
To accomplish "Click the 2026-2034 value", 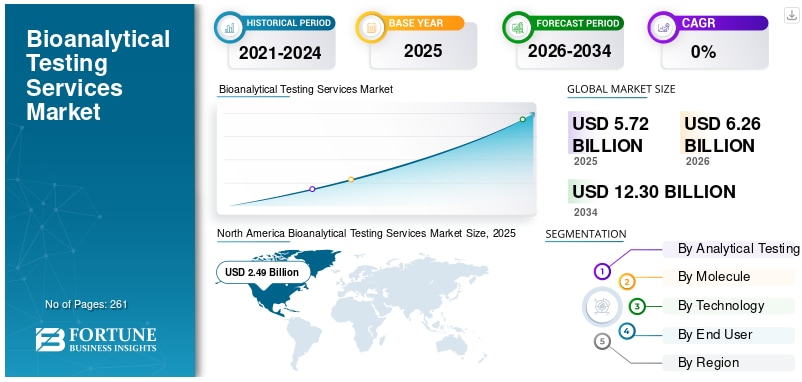I will point(569,51).
